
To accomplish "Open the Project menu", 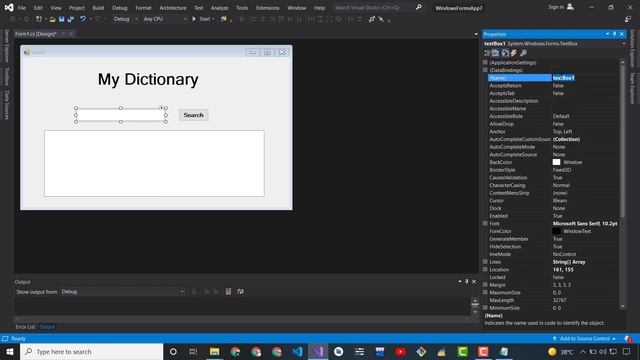I will [77, 8].
